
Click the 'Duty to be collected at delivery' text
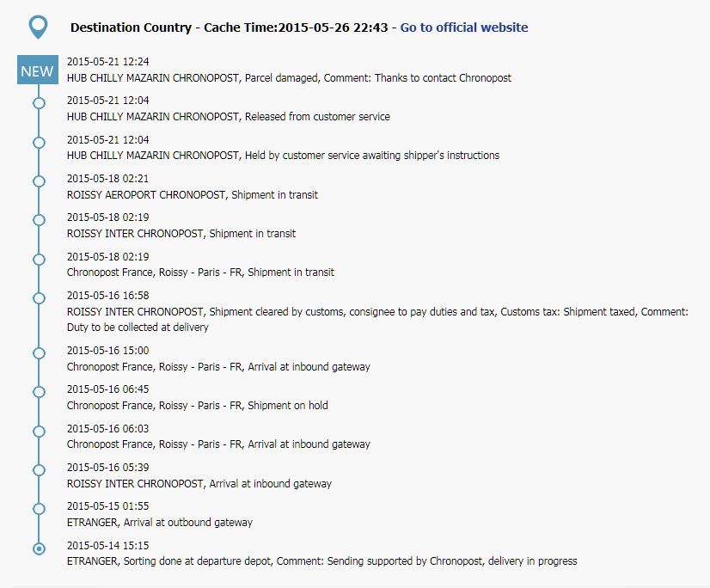[138, 328]
